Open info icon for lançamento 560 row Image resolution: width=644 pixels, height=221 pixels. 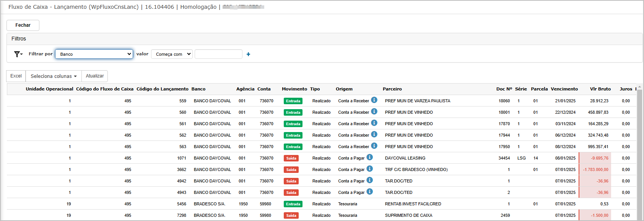point(374,111)
